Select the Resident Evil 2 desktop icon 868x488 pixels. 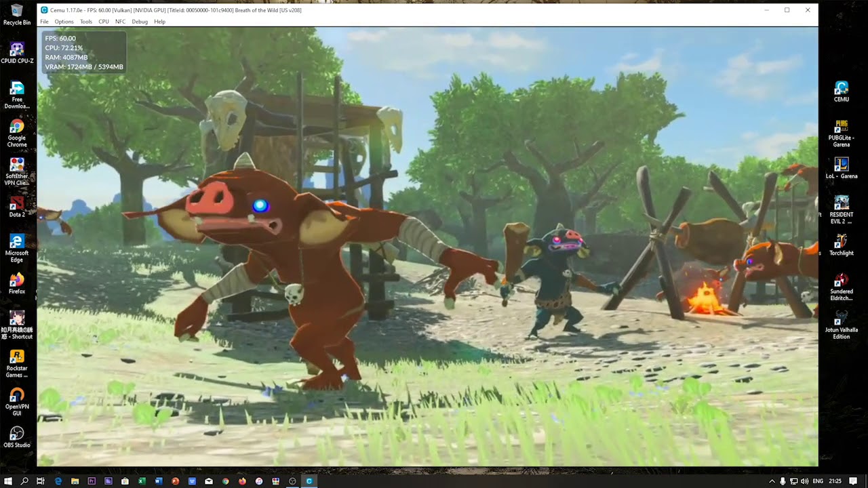click(x=842, y=210)
